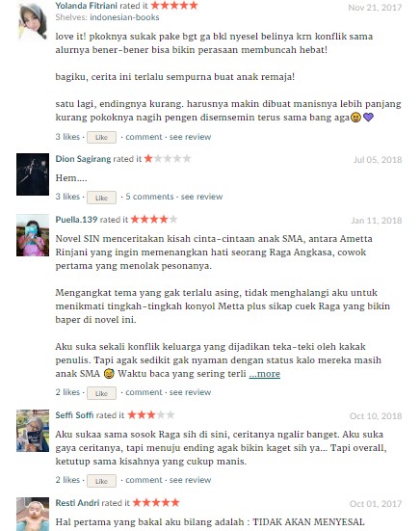View Dion Sagirang's 5 comments
Viewport: 420px width, 531px height.
tap(149, 197)
